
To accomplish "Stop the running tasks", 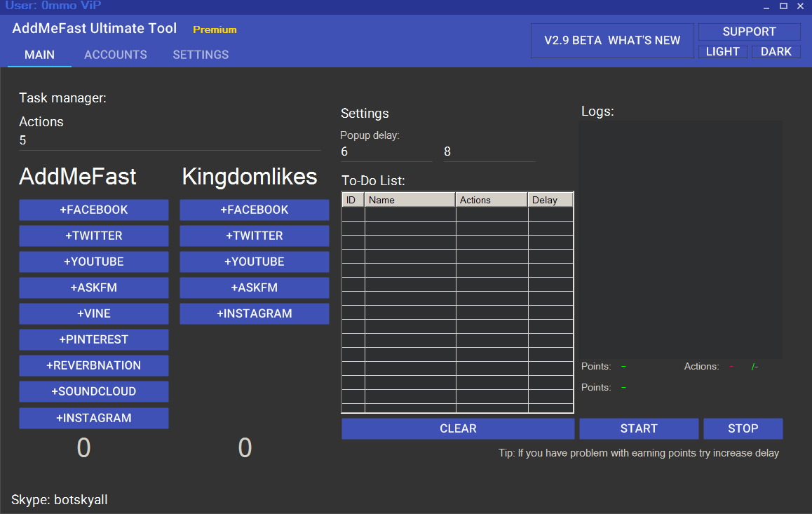I will [x=743, y=428].
